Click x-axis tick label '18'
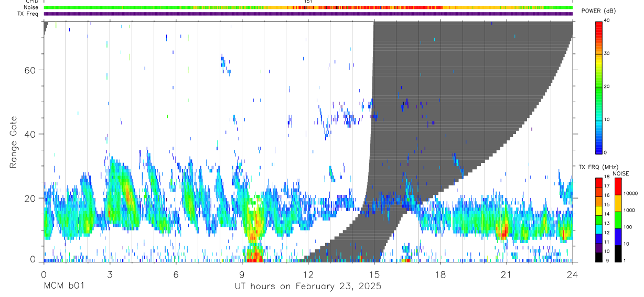This screenshot has width=644, height=297. click(441, 274)
